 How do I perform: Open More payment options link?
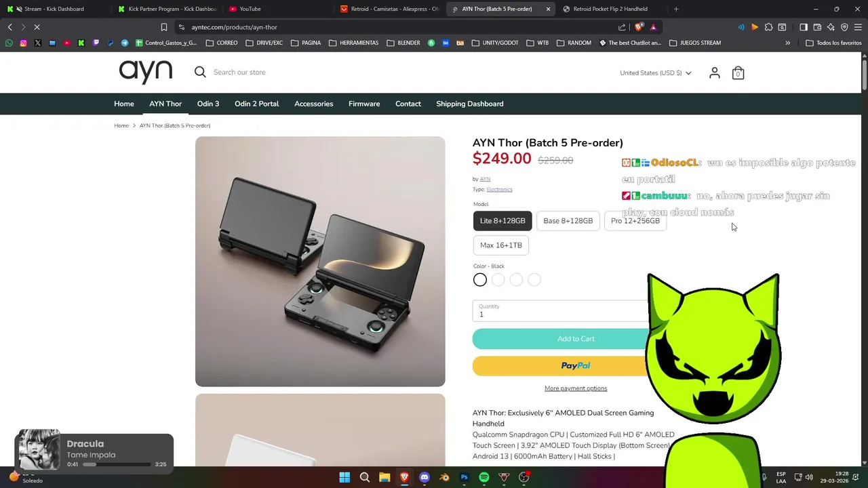point(576,388)
